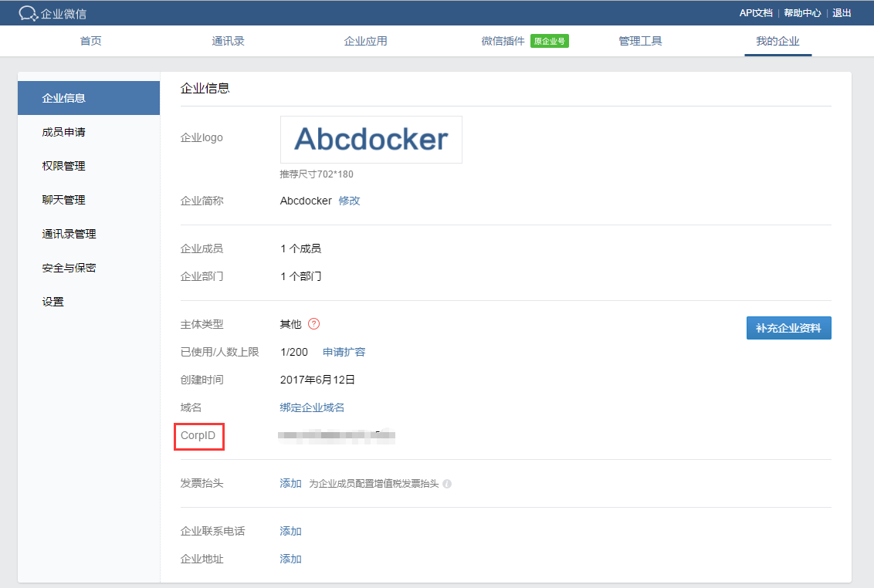The height and width of the screenshot is (588, 874).
Task: Open the 首页 tab
Action: (91, 42)
